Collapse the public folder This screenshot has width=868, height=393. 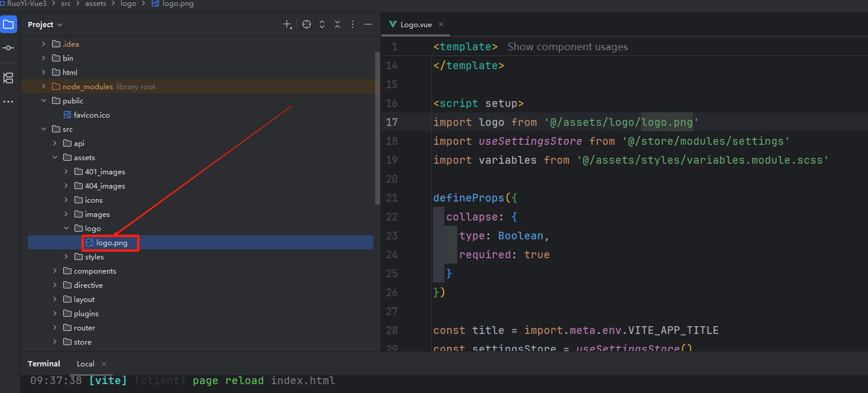pos(43,101)
